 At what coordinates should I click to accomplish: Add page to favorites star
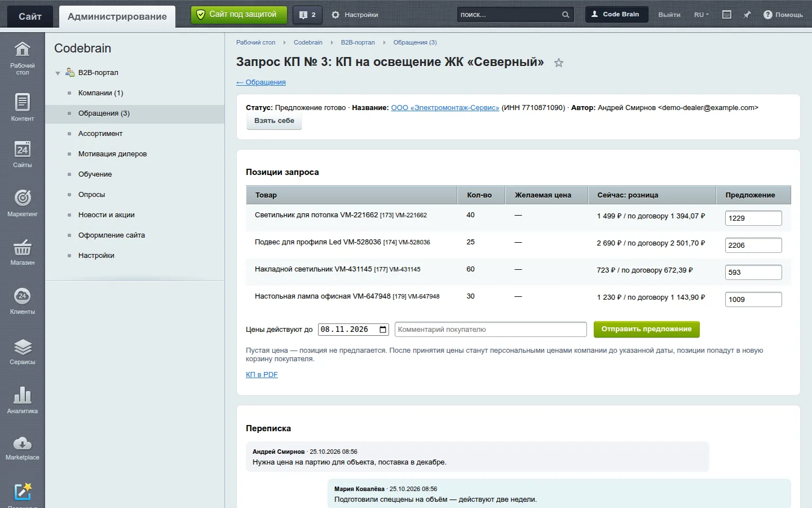pos(558,63)
